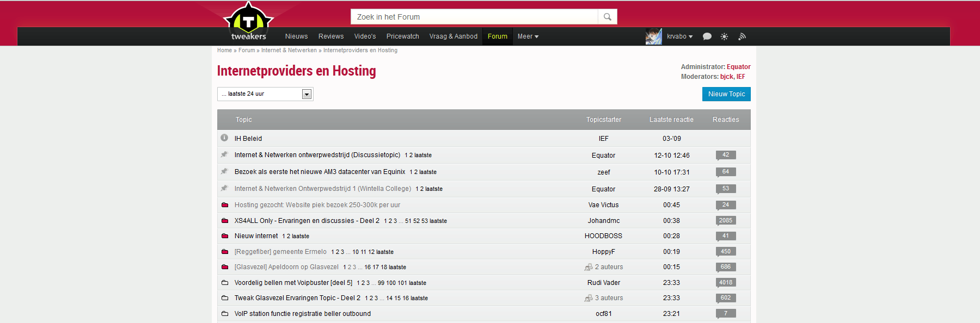
Task: Click folder icon of VoIP station topic
Action: pyautogui.click(x=225, y=314)
